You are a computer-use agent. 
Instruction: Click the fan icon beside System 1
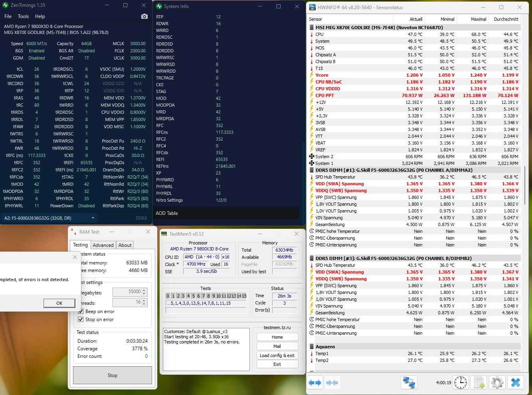click(312, 163)
